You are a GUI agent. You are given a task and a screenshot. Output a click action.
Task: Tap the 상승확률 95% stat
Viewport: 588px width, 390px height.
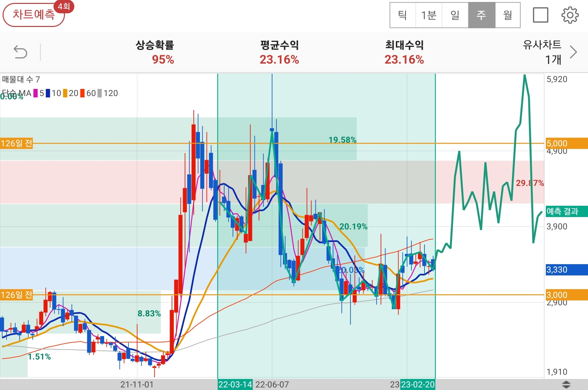(x=155, y=52)
